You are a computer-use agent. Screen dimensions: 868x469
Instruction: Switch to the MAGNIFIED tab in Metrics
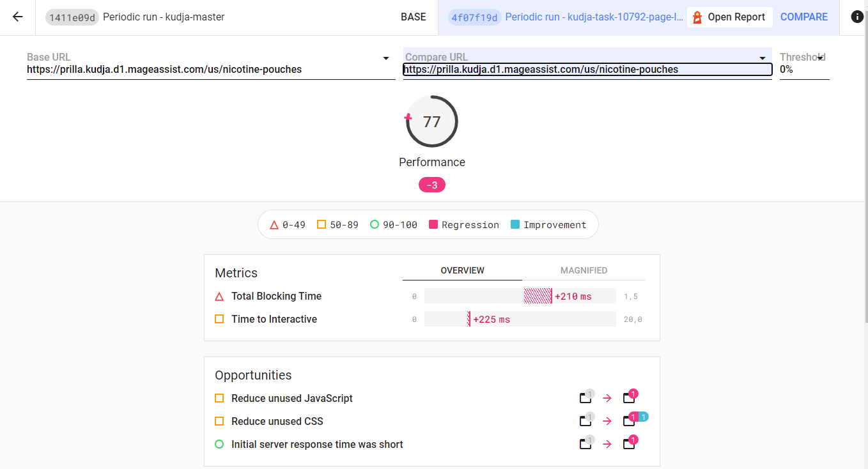tap(584, 270)
